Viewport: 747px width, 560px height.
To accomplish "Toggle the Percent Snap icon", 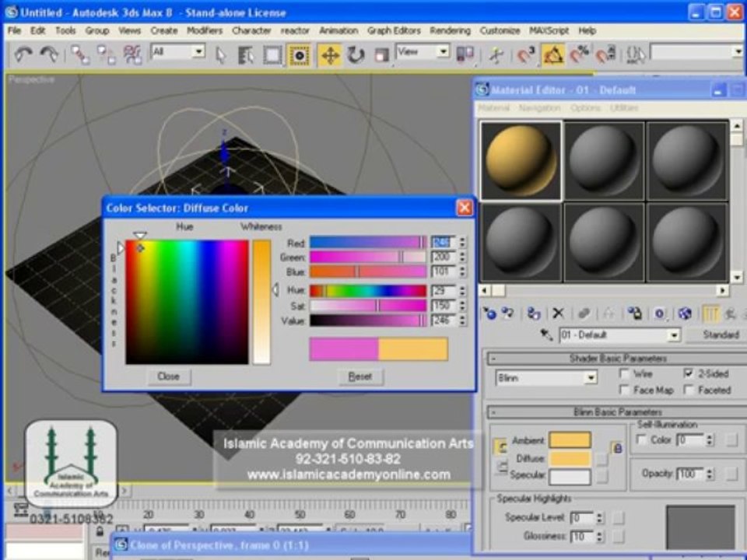I will (579, 54).
